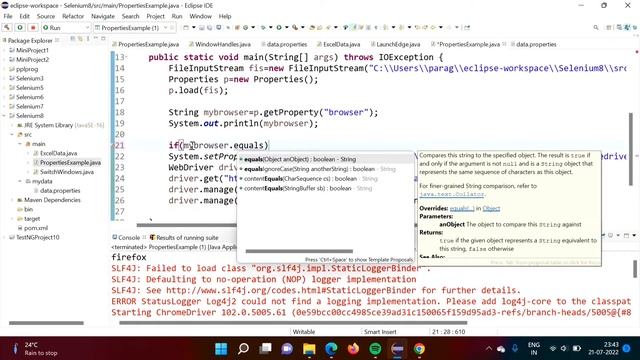Open the Help menu
The width and height of the screenshot is (640, 360).
(x=225, y=16)
